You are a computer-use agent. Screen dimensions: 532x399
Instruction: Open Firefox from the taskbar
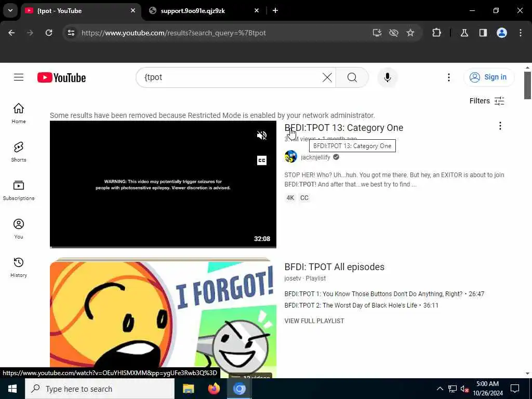[x=214, y=389]
